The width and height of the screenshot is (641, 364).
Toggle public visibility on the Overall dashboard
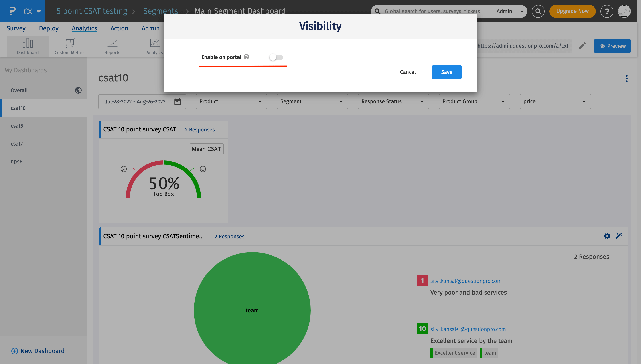78,90
